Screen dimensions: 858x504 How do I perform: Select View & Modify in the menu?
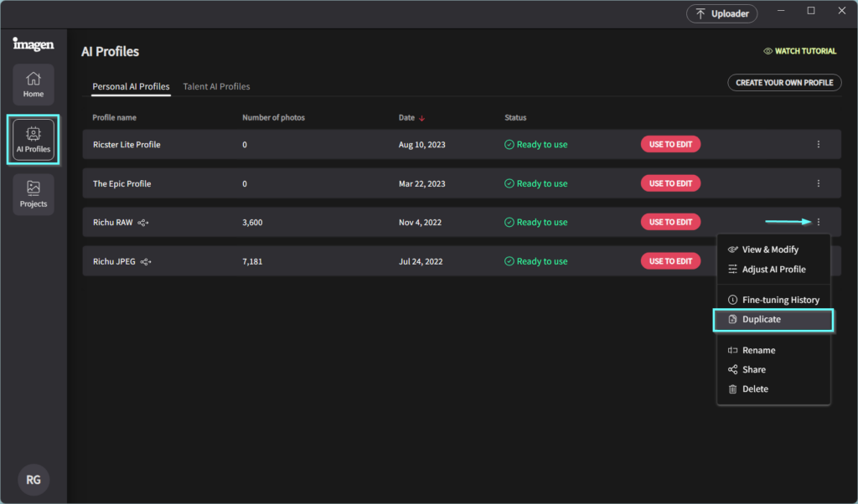pos(770,249)
